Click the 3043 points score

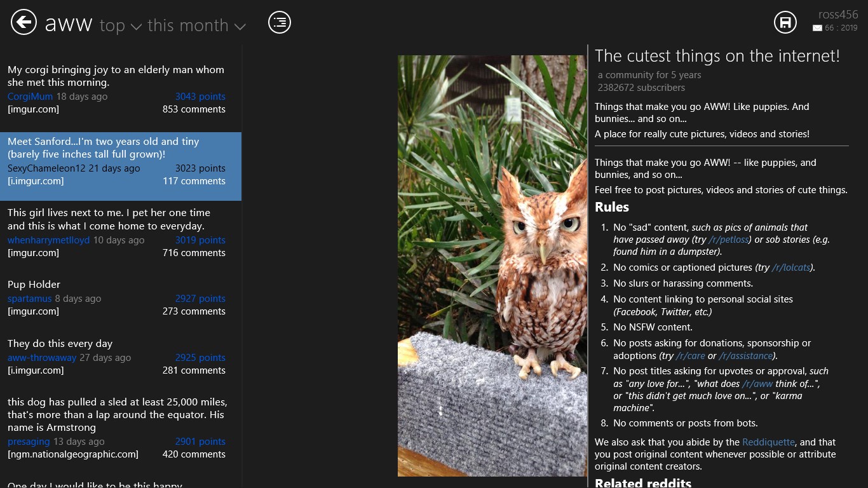click(200, 97)
